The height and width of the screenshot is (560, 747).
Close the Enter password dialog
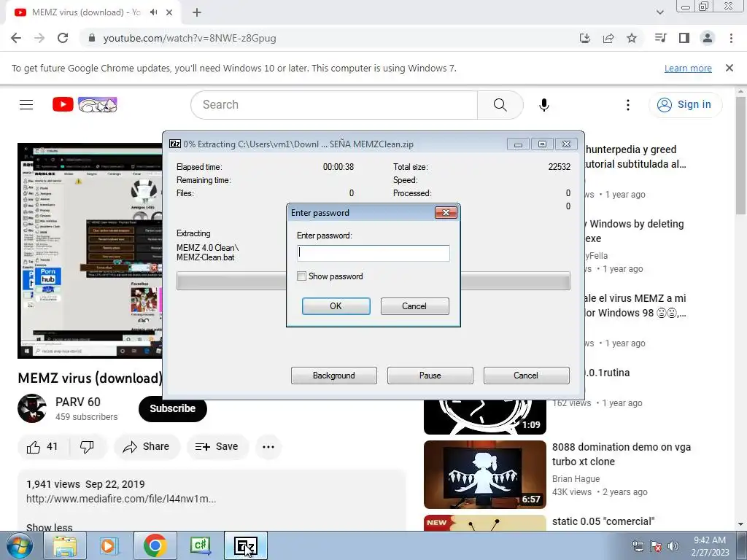pos(446,212)
